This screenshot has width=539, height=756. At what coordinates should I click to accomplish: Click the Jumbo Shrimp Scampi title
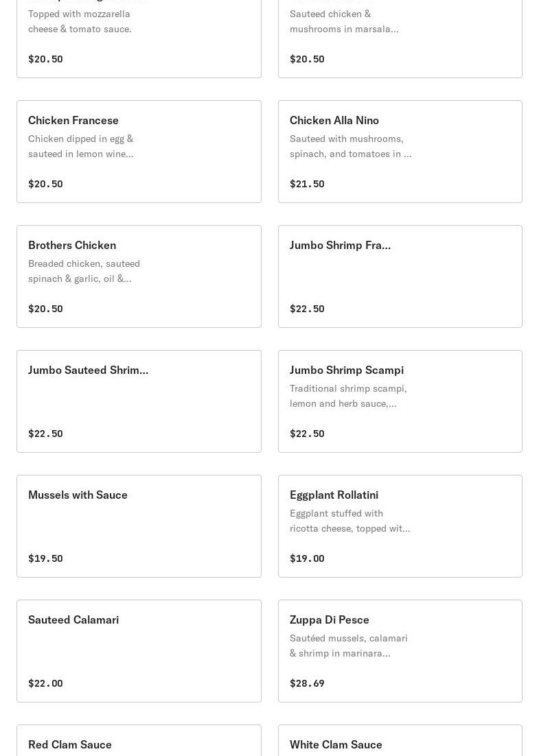(x=347, y=370)
